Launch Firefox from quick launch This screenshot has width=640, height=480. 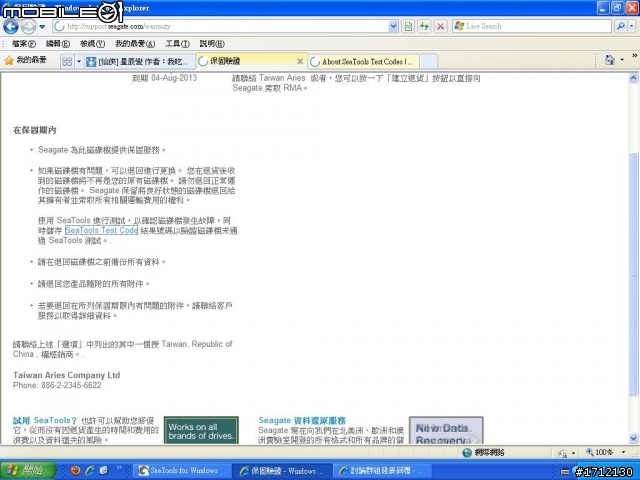point(75,470)
